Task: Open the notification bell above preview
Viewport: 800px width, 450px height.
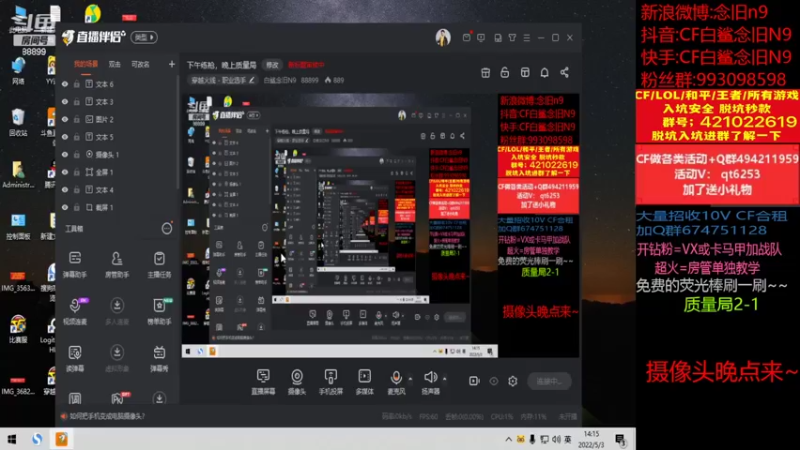Action: tap(544, 72)
